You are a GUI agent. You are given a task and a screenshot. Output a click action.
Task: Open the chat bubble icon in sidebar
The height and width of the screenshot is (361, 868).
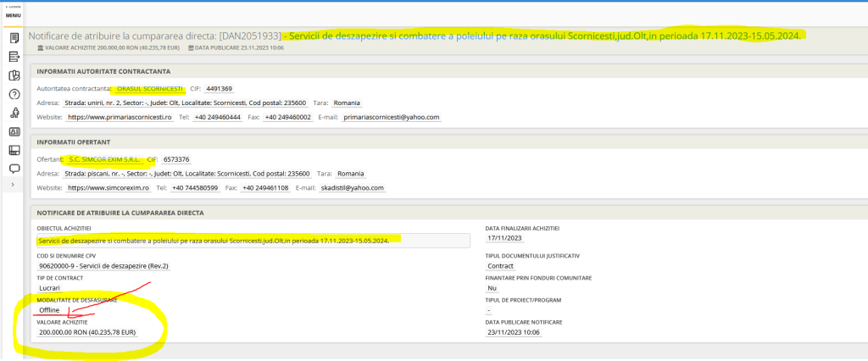(14, 168)
